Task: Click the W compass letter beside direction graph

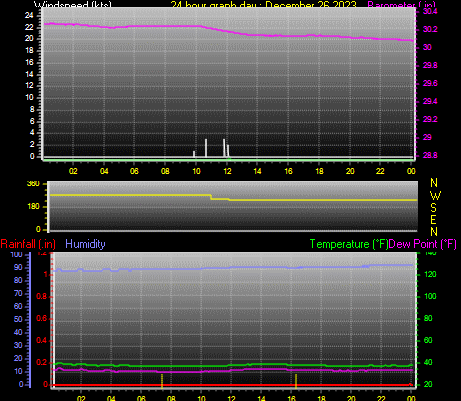Action: pyautogui.click(x=435, y=195)
